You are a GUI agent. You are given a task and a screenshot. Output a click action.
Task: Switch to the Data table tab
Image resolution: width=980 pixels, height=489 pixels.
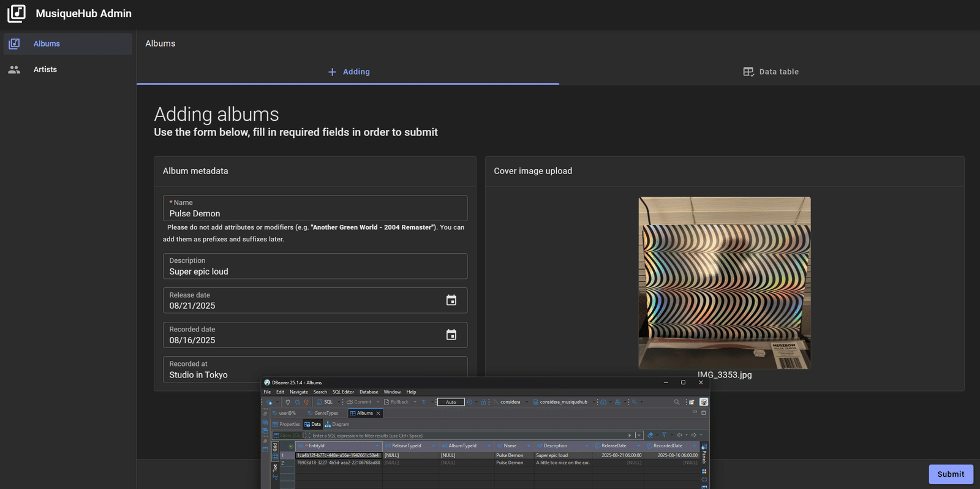coord(771,72)
